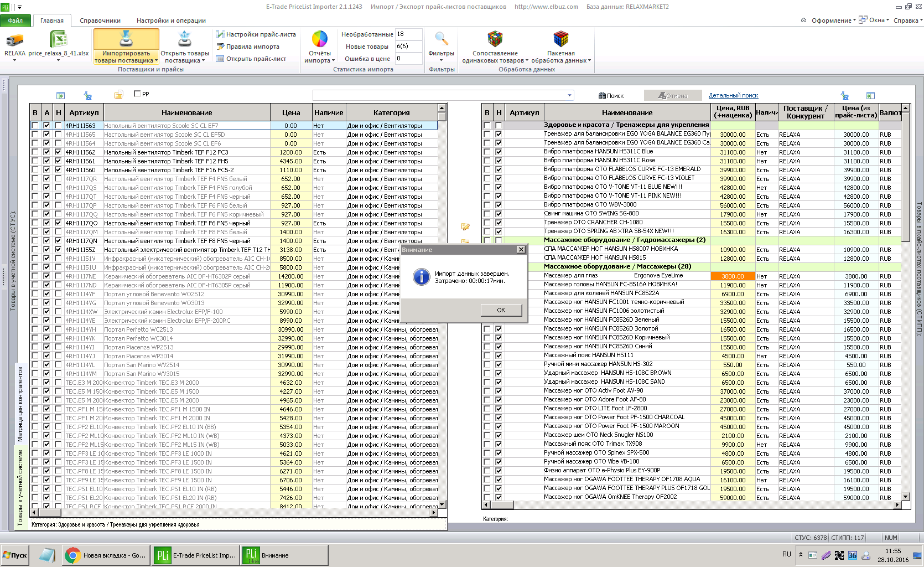Click Chrome taskbar button
This screenshot has width=924, height=567.
(106, 555)
